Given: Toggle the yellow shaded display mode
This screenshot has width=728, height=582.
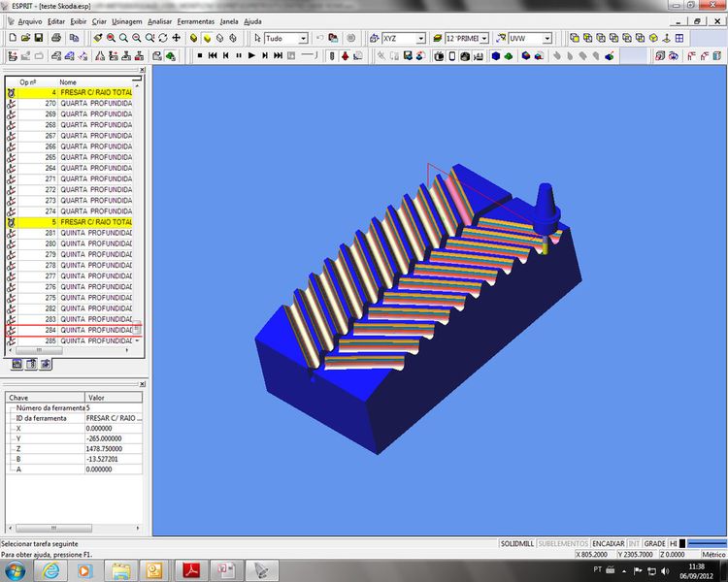Looking at the screenshot, I should tap(207, 38).
